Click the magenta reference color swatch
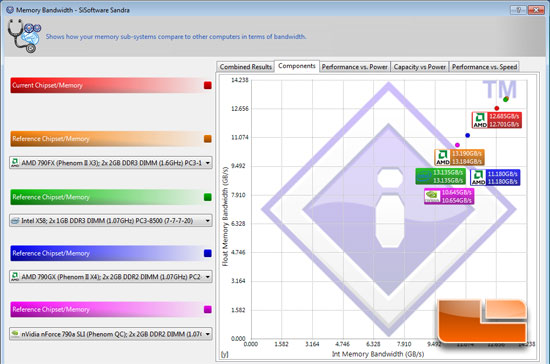The width and height of the screenshot is (550, 364). pos(208,309)
